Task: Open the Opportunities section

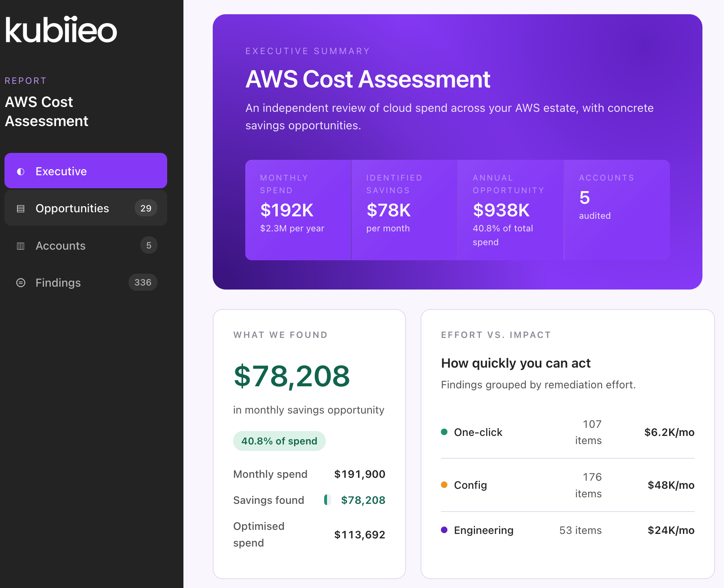Action: [x=86, y=208]
